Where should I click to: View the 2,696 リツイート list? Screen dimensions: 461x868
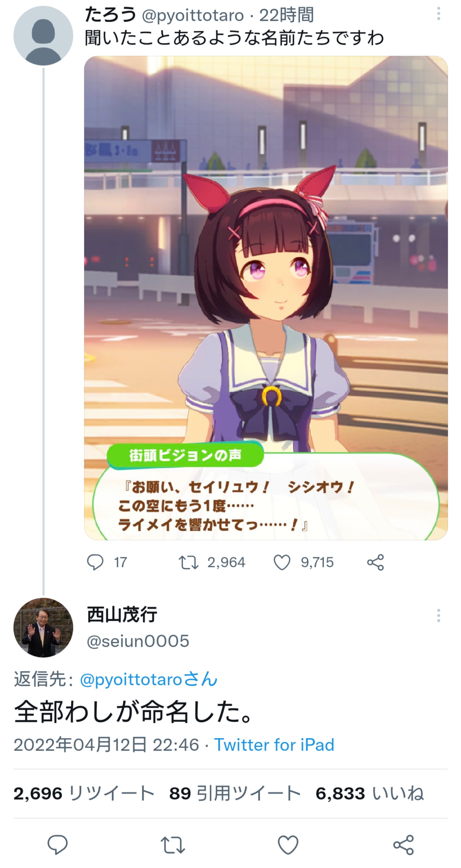[84, 793]
